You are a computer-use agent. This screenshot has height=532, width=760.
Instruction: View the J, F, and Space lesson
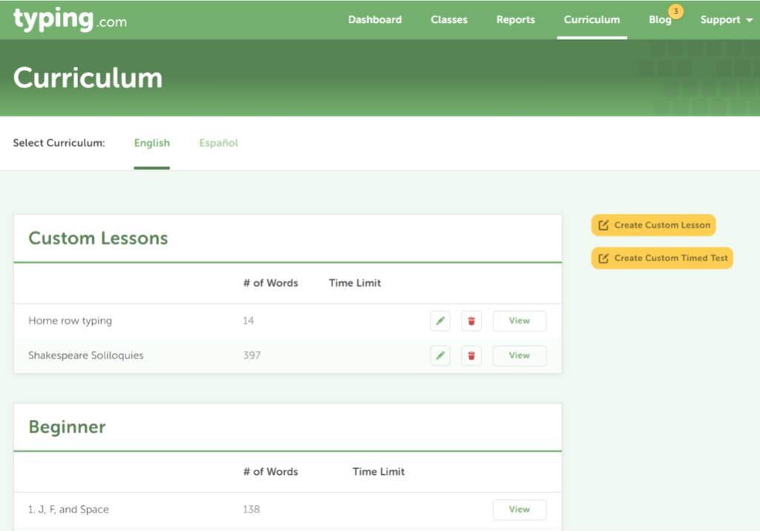tap(520, 510)
